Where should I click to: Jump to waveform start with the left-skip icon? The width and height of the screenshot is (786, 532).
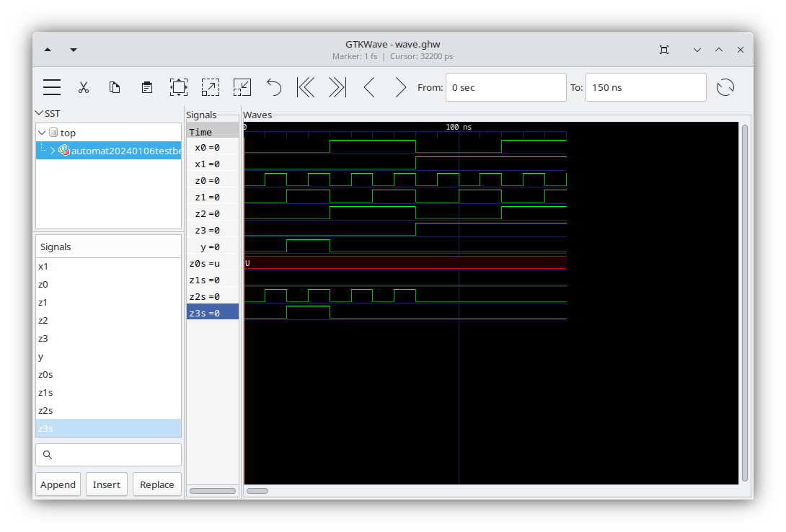[305, 87]
